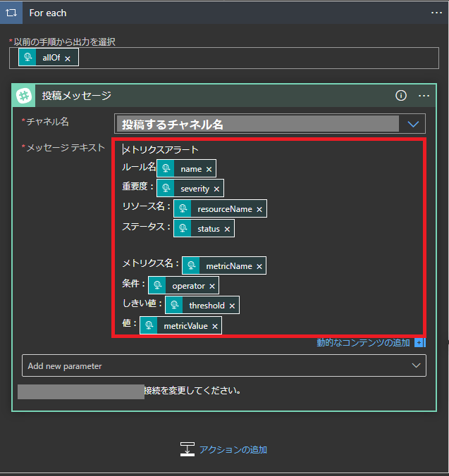
Task: Remove the metricName token
Action: click(259, 267)
